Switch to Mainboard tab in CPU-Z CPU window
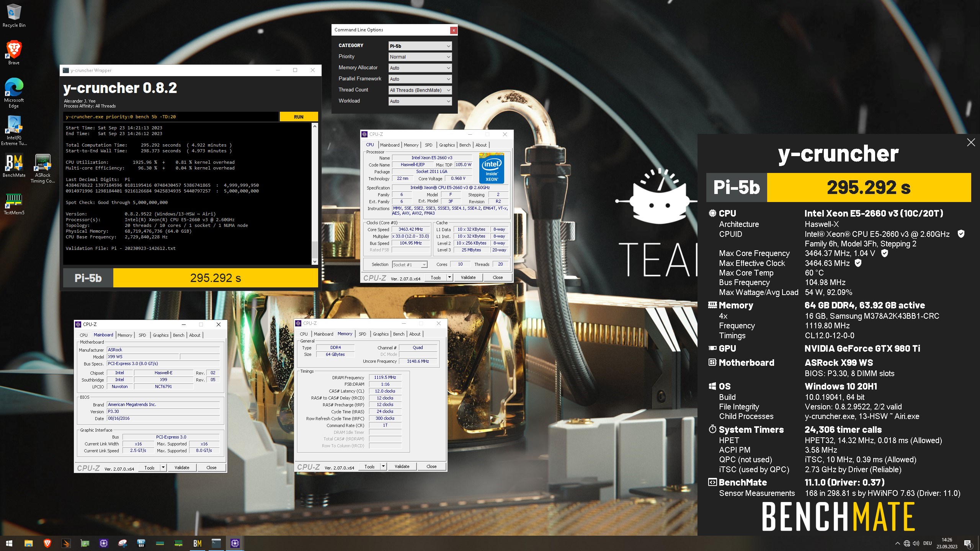This screenshot has height=551, width=980. pyautogui.click(x=389, y=145)
